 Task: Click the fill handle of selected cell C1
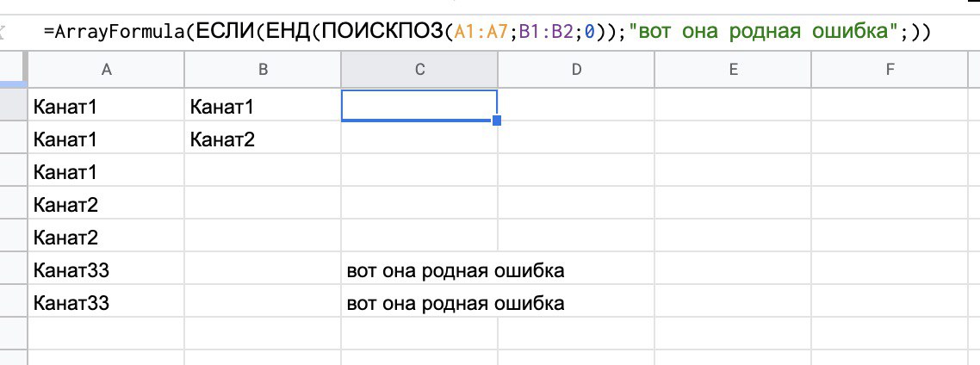tap(497, 121)
